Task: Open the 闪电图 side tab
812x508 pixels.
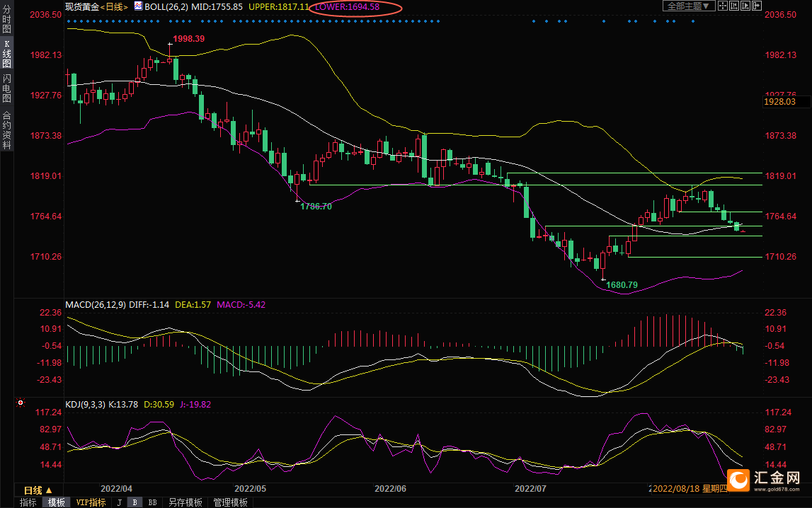Action: [7, 88]
